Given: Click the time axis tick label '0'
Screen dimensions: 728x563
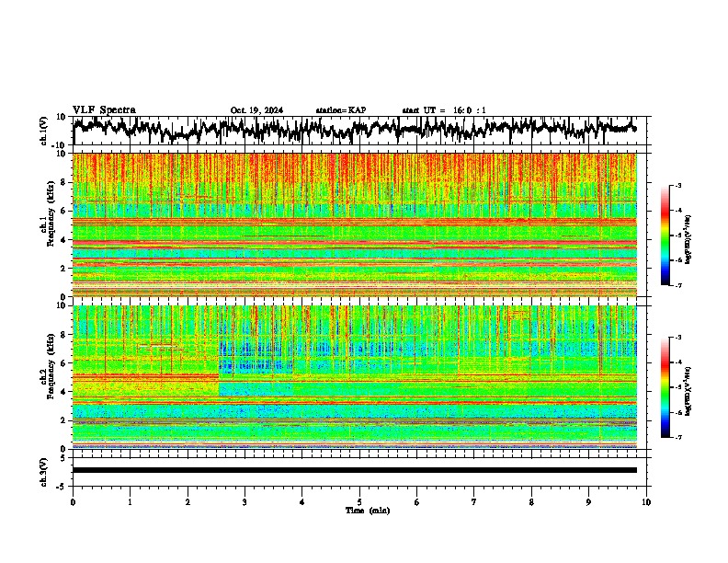Looking at the screenshot, I should [73, 502].
